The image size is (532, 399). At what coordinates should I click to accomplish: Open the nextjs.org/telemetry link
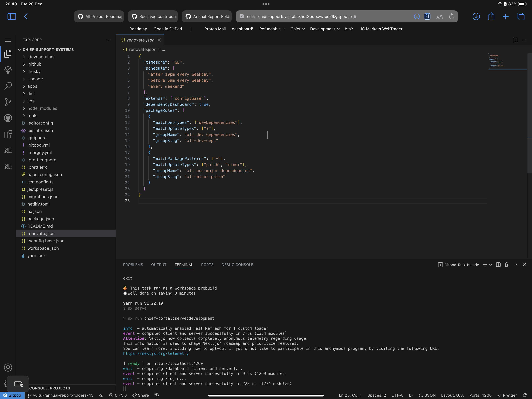point(156,353)
